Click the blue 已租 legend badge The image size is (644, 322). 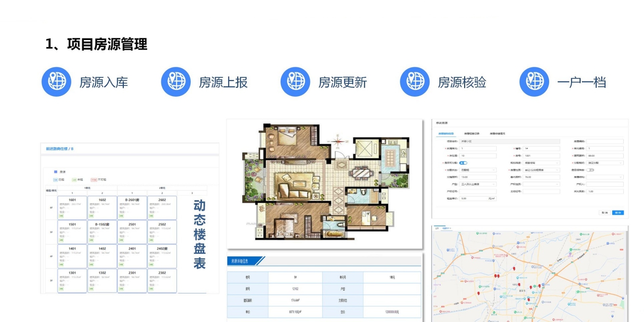(55, 179)
